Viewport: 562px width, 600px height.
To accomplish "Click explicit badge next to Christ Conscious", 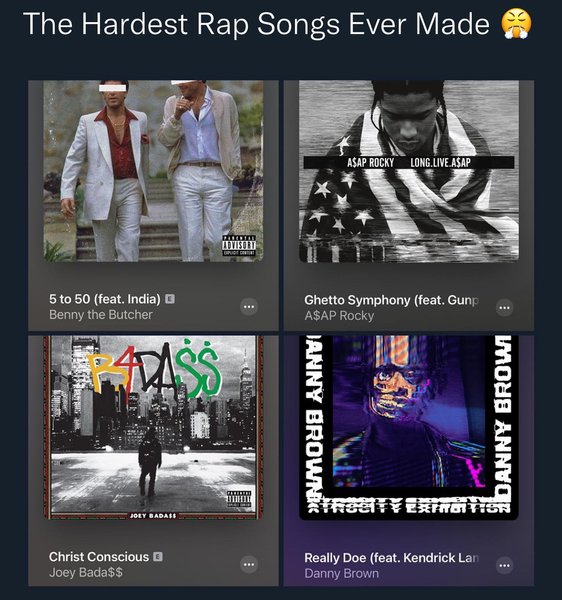I will [158, 557].
